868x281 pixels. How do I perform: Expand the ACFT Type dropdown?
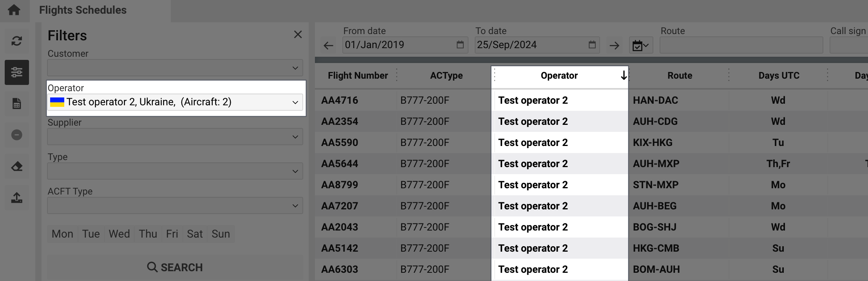coord(175,205)
